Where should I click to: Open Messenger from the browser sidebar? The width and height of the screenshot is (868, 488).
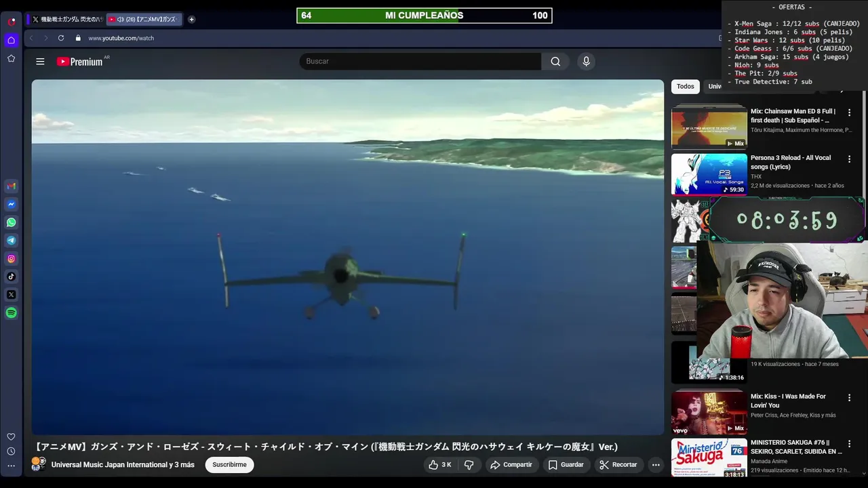click(12, 204)
